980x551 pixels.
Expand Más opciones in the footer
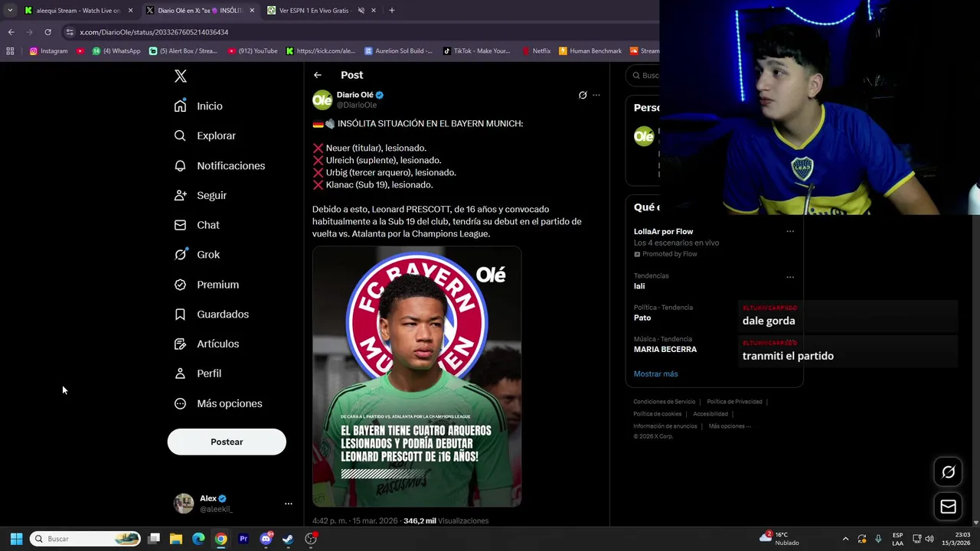[729, 426]
